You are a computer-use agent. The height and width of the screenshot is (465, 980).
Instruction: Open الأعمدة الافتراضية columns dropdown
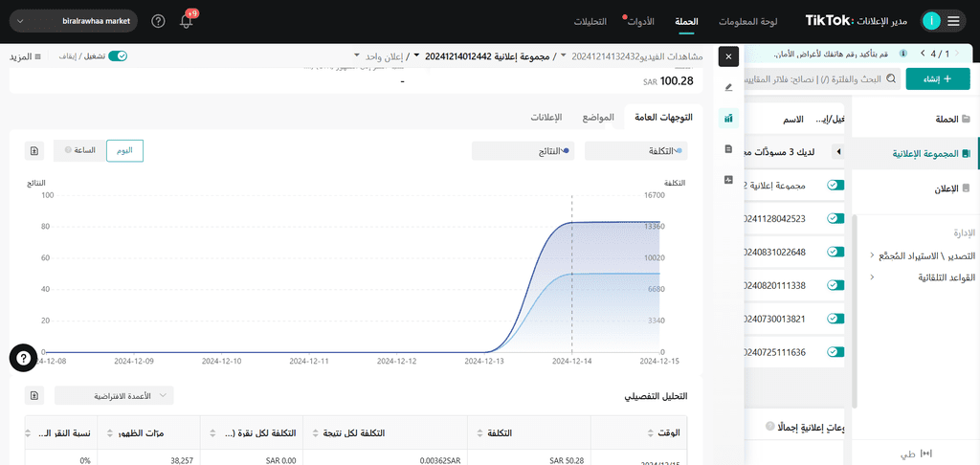point(115,395)
